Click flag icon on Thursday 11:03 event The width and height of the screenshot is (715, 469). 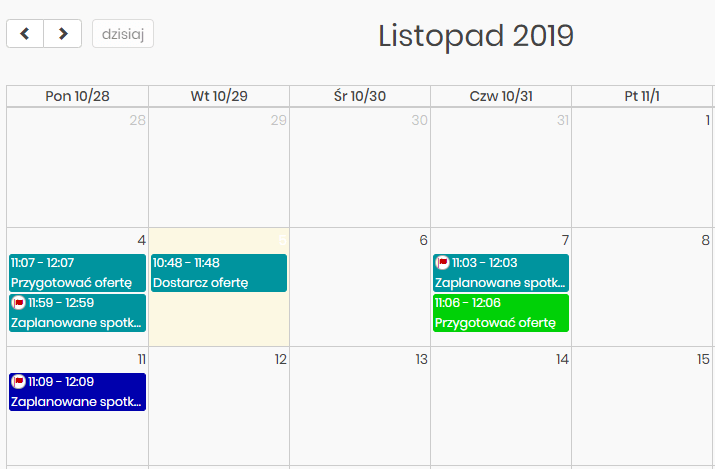pyautogui.click(x=442, y=263)
